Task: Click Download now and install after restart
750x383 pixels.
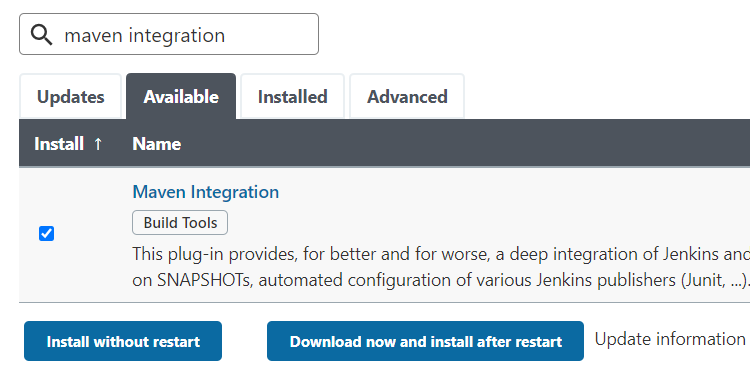Action: click(425, 341)
